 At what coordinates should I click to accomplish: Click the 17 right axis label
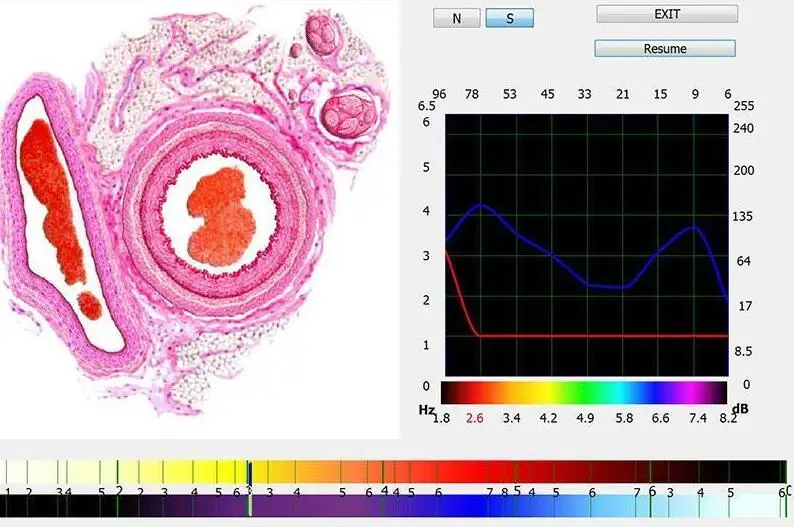(x=745, y=306)
